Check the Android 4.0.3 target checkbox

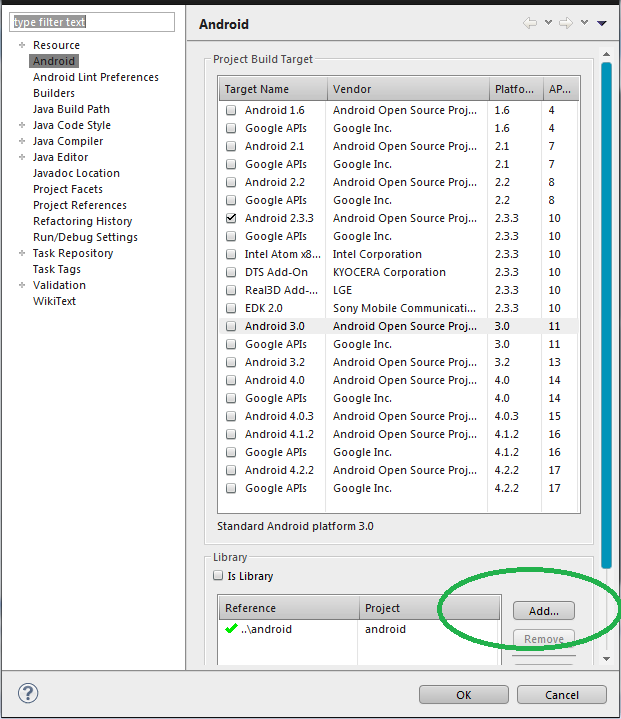coord(231,416)
